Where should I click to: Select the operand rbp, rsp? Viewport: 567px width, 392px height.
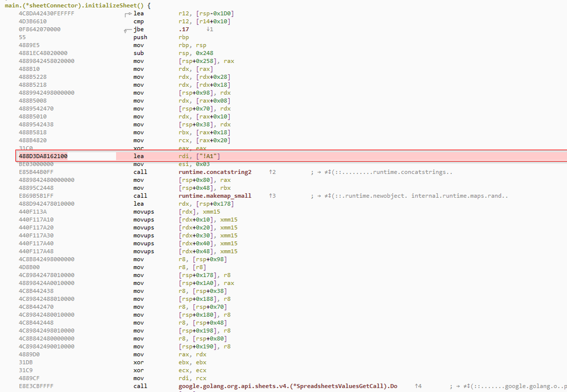[192, 45]
